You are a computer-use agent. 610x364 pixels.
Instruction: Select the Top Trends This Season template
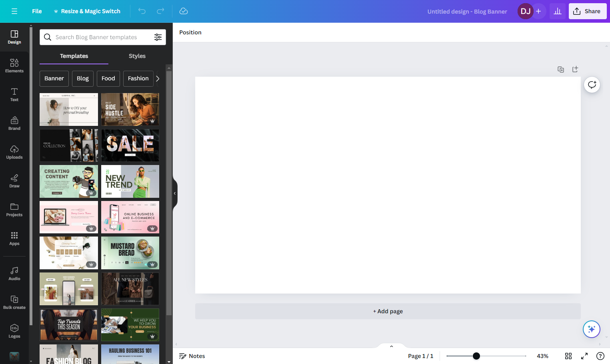click(69, 324)
